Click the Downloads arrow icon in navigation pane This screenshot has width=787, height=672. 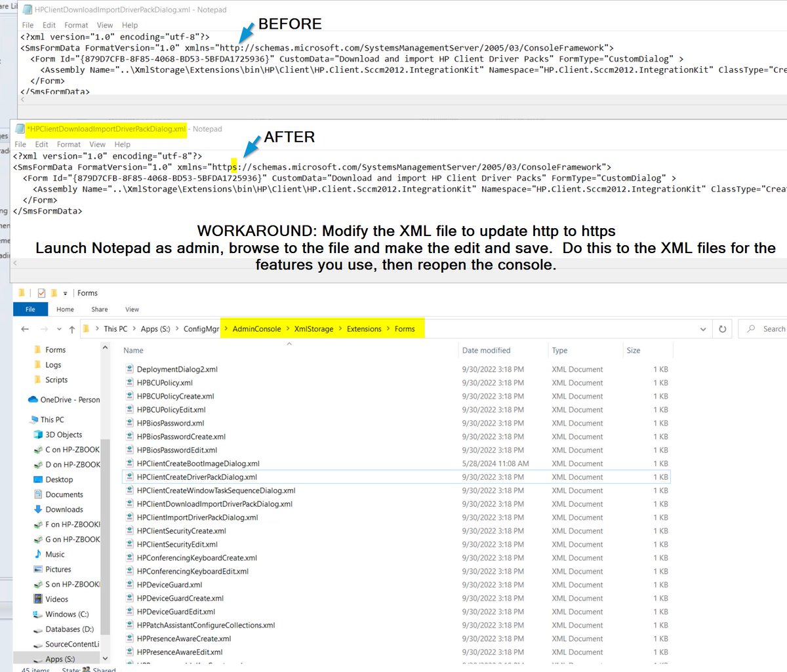click(x=38, y=509)
